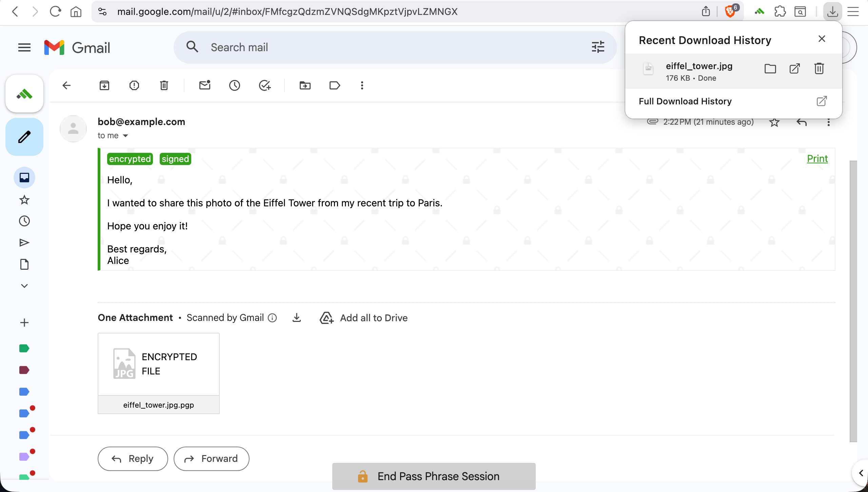Download the email attachment
868x492 pixels.
[x=296, y=317]
